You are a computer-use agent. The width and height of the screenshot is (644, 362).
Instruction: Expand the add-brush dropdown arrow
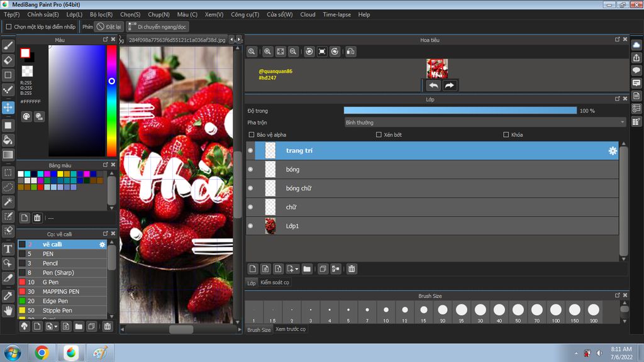(55, 327)
